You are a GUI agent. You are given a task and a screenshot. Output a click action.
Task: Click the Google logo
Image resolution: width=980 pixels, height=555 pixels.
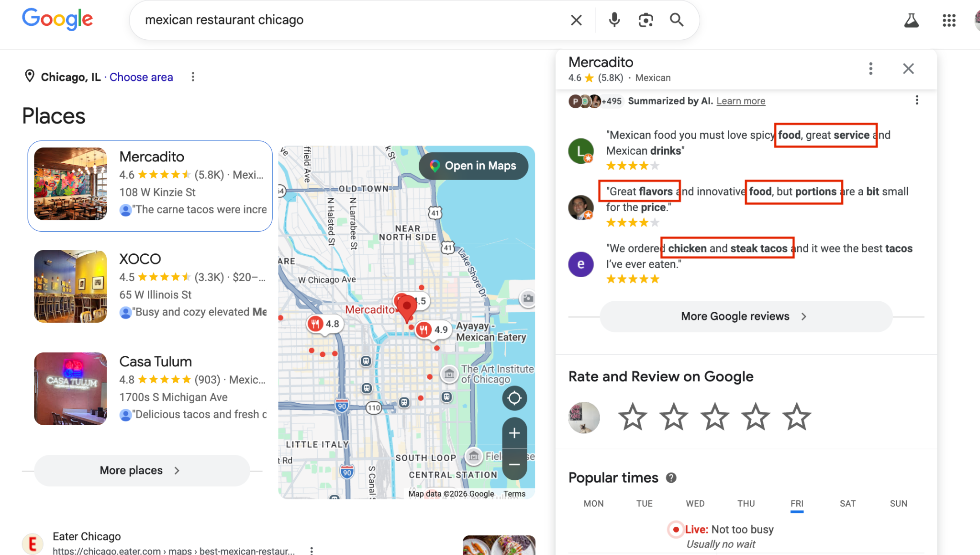point(57,19)
